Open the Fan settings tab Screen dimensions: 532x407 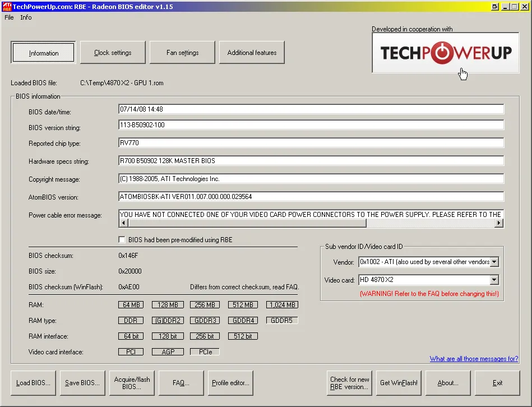182,52
